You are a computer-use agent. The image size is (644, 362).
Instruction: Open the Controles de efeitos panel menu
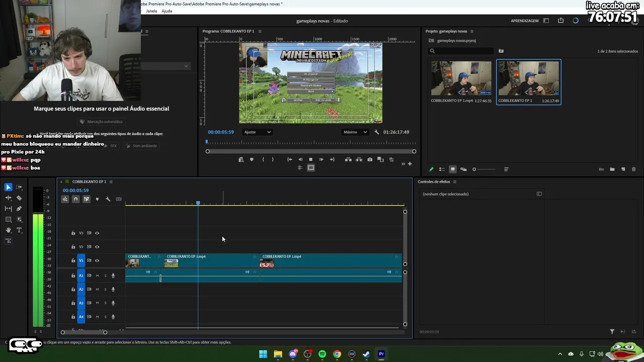pos(455,182)
